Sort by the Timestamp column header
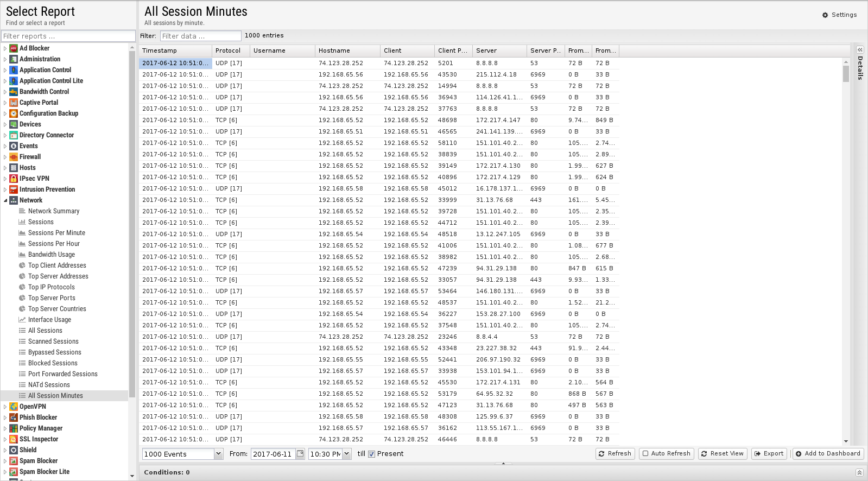Screen dimensions: 868x481 [175, 50]
